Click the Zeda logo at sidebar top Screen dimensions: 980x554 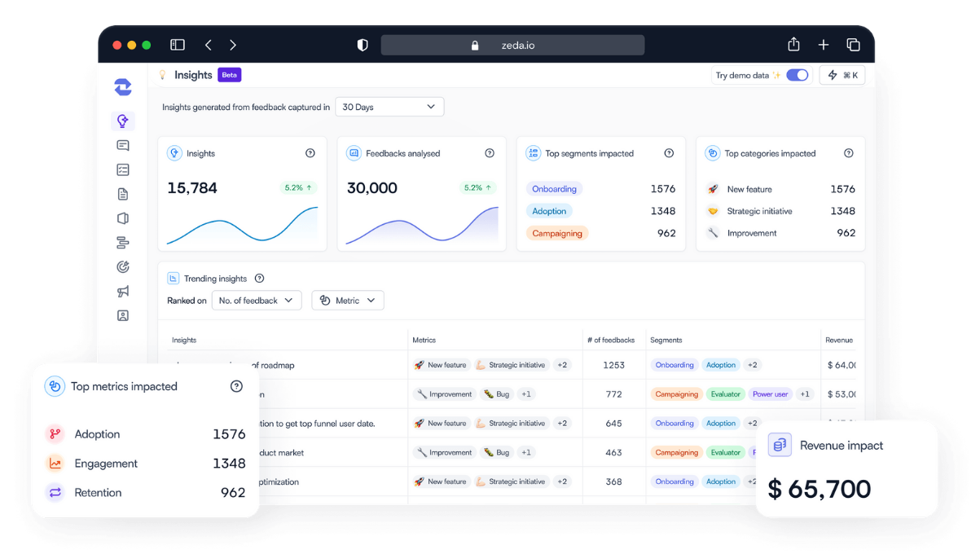[122, 86]
